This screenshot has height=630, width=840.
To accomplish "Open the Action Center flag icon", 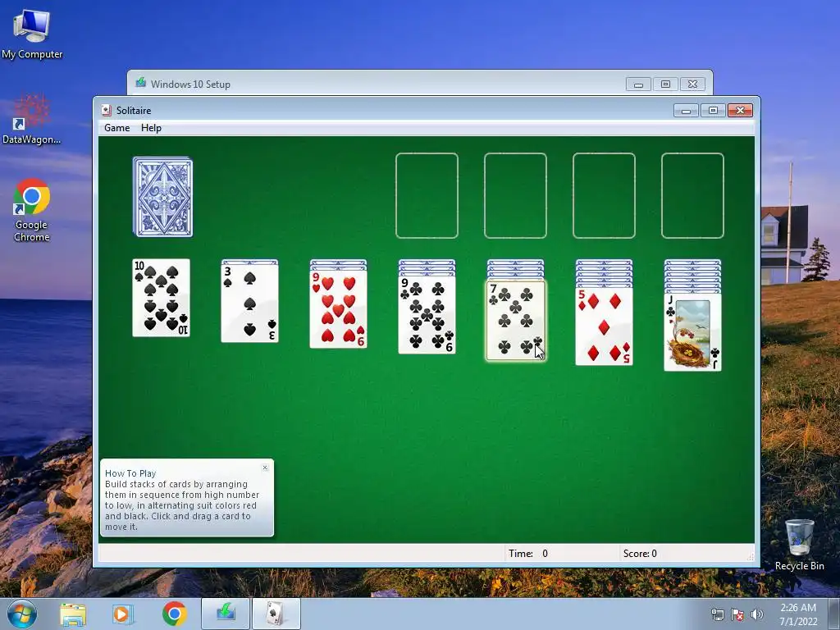I will click(737, 614).
